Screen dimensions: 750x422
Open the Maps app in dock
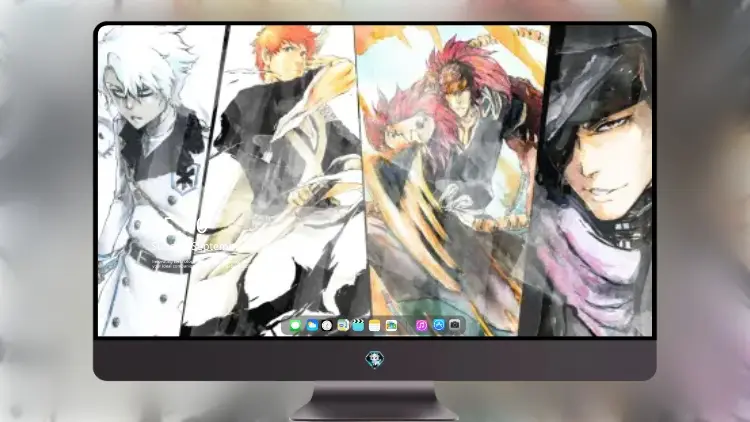point(343,326)
